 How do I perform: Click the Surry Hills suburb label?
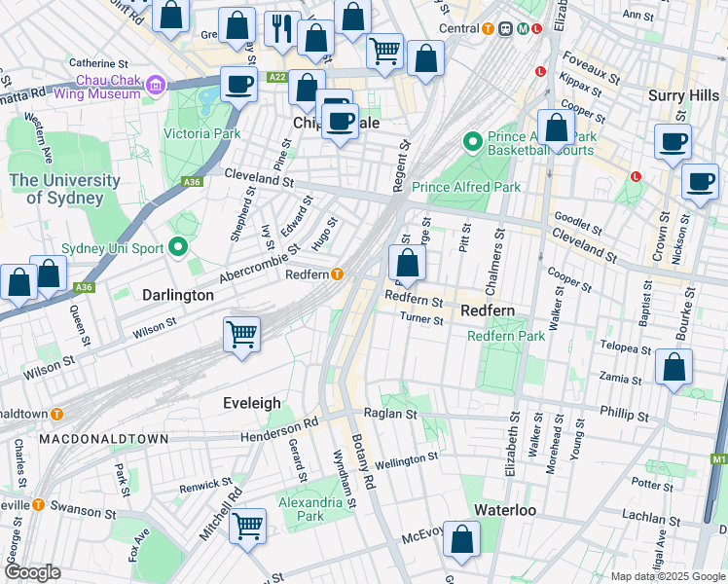(683, 95)
